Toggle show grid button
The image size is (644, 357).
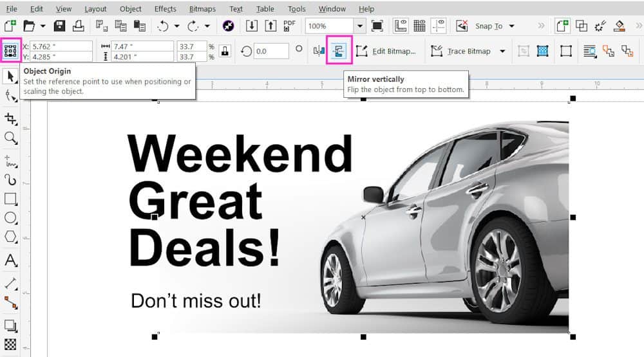point(419,26)
